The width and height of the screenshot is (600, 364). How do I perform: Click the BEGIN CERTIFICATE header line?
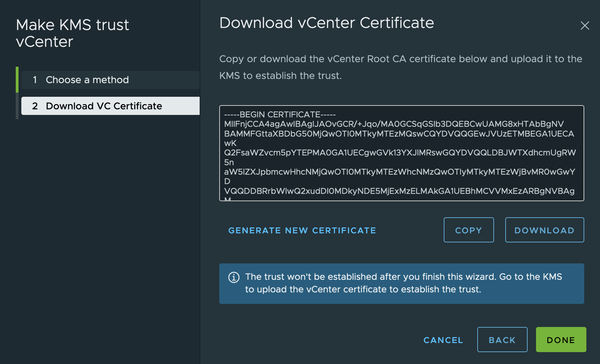click(280, 115)
